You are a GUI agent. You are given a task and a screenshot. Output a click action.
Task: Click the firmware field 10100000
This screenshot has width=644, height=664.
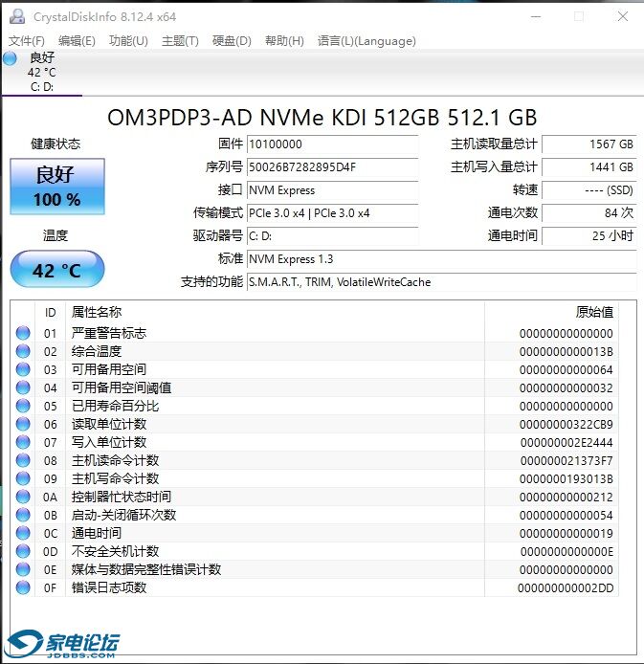[333, 144]
